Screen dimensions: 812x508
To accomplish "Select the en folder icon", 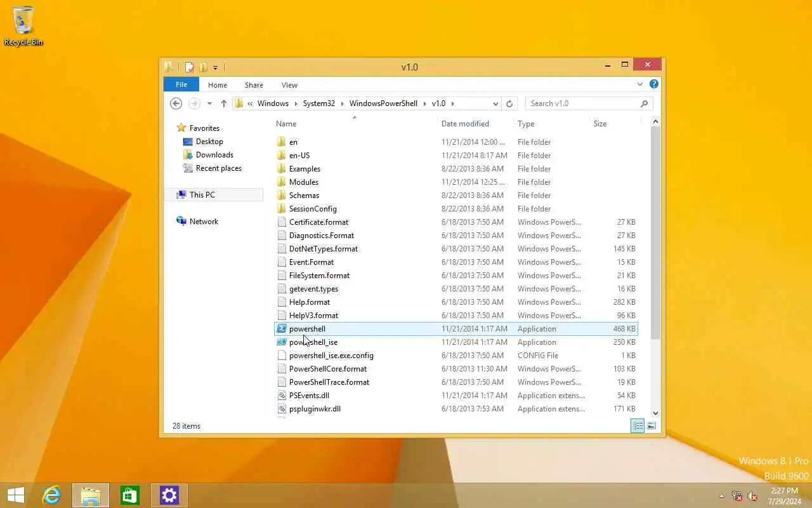I will point(282,142).
